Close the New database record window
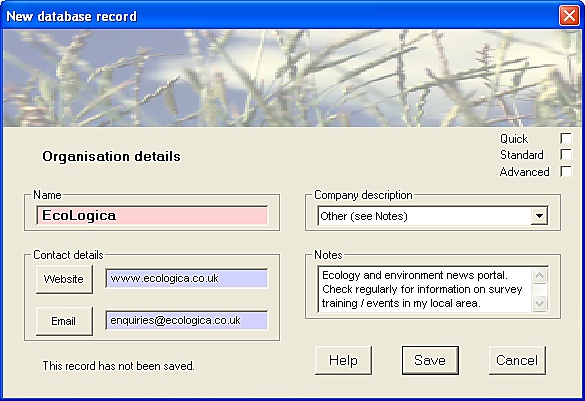Screen dimensions: 585x401 [569, 16]
